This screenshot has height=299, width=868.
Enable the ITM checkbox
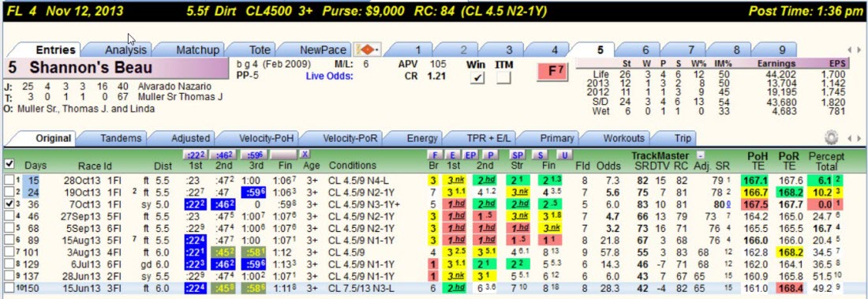503,79
